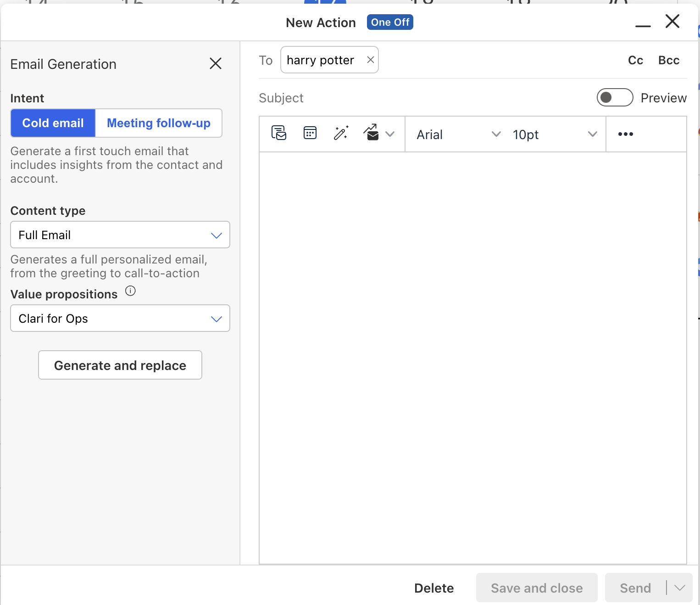Select Cold email intent
Image resolution: width=700 pixels, height=605 pixels.
53,123
